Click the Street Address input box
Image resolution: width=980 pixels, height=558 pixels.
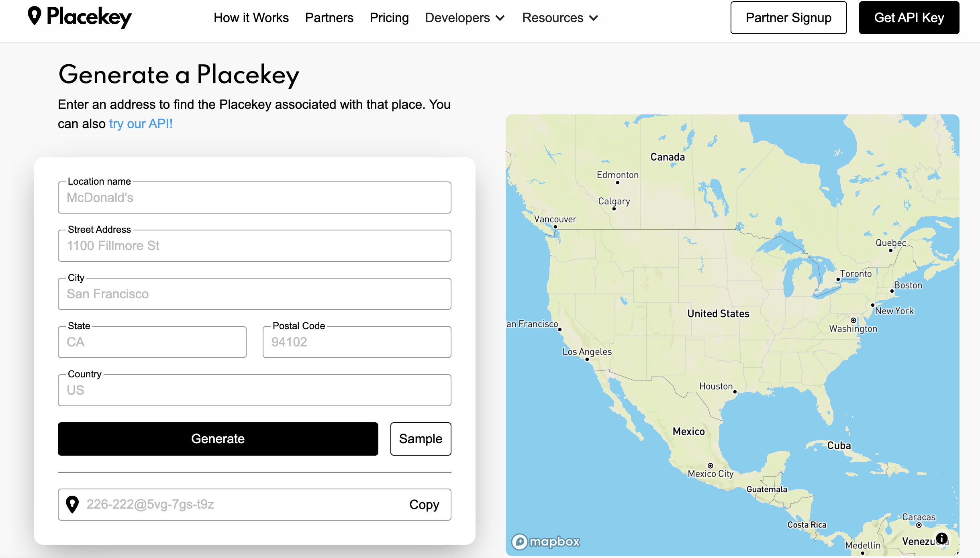pos(254,246)
